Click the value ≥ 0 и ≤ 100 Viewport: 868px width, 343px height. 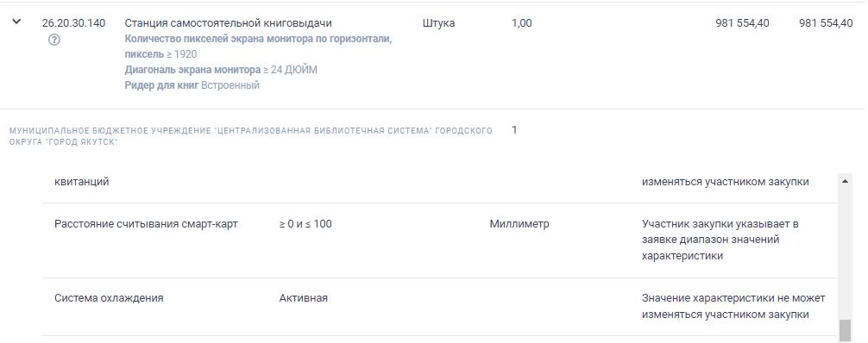point(305,224)
